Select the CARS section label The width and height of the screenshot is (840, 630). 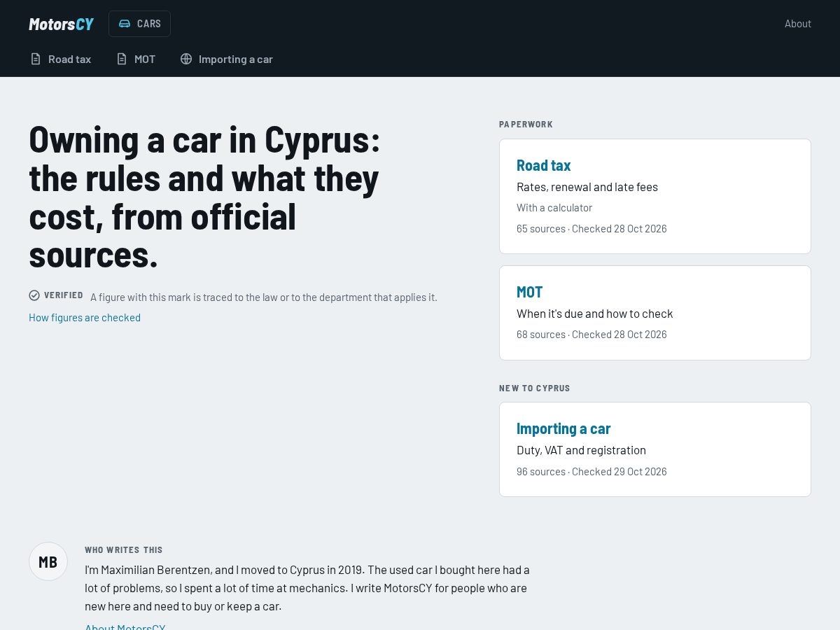point(149,24)
